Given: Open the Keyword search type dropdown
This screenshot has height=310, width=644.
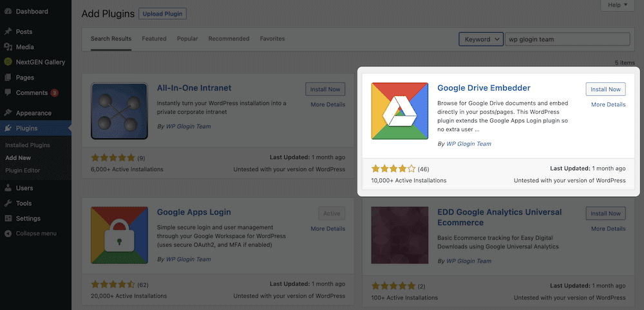Looking at the screenshot, I should tap(481, 39).
